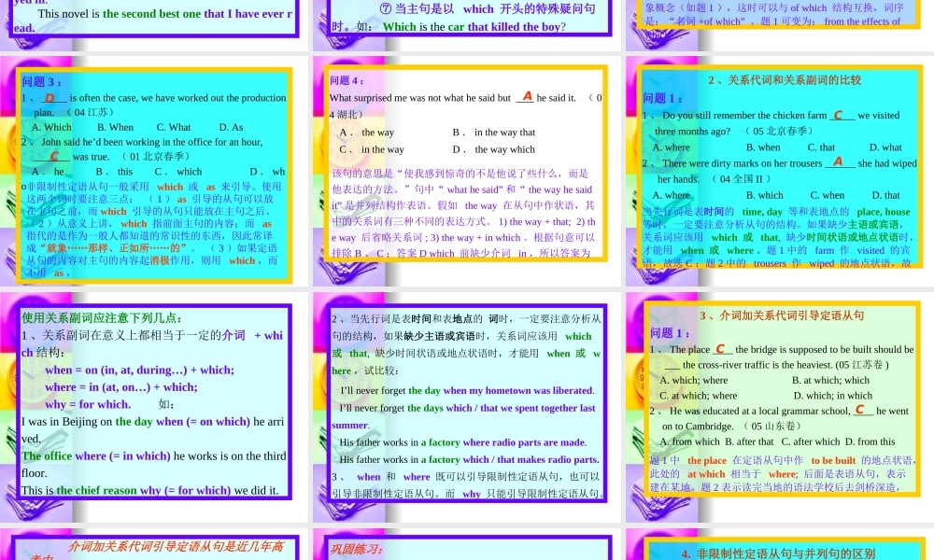Select option 'B. when' under chicken farm question

(x=763, y=147)
